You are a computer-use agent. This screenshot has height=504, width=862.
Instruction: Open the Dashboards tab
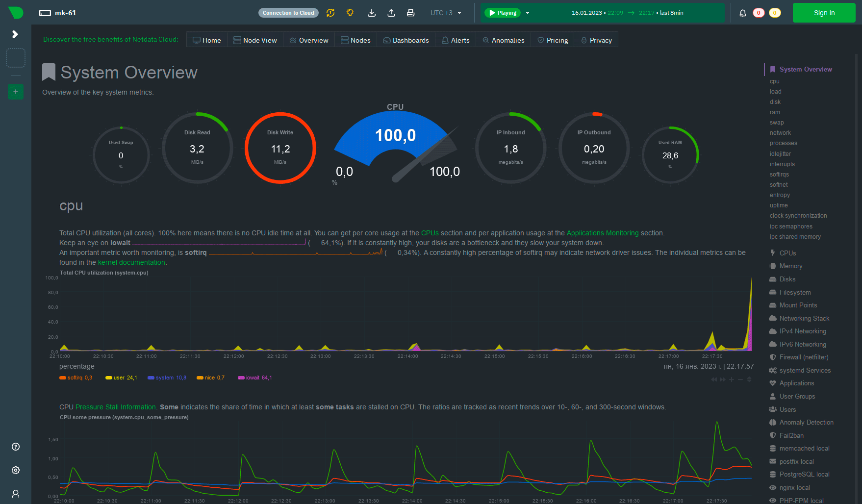click(406, 40)
